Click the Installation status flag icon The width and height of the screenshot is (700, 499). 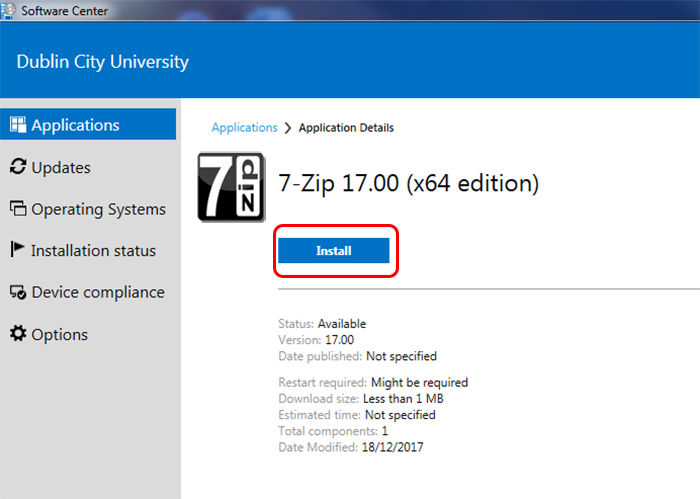17,250
